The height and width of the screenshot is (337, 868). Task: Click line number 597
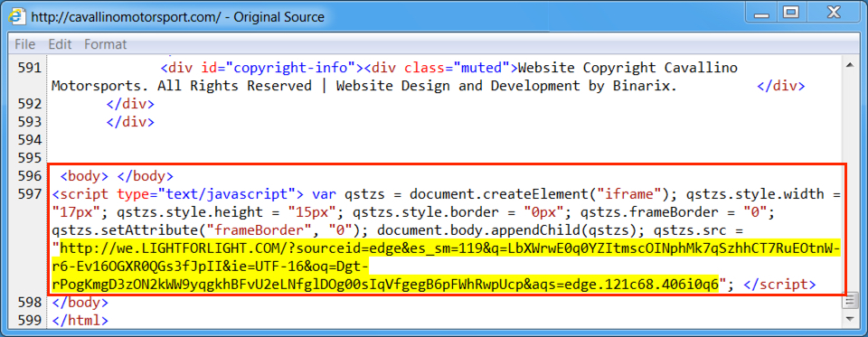pos(30,194)
